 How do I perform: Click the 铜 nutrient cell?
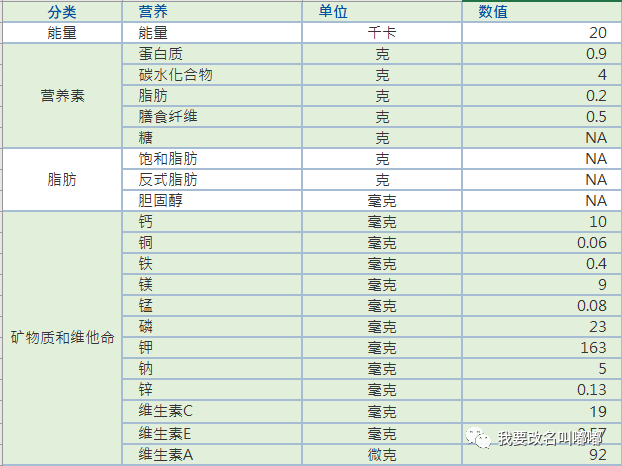(x=212, y=243)
